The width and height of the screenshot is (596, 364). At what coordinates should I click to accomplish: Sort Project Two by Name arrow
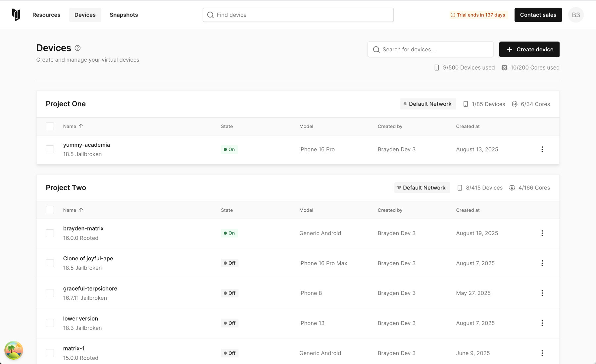81,210
